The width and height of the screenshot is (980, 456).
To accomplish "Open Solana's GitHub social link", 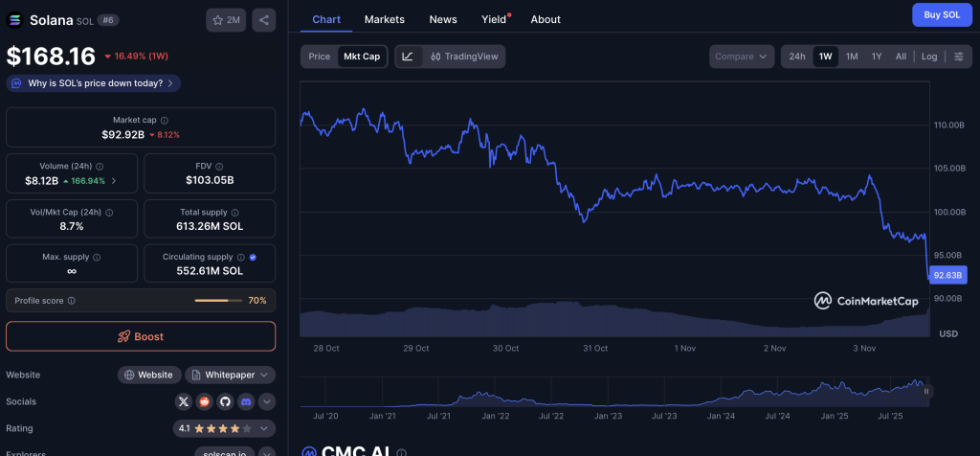I will click(225, 401).
